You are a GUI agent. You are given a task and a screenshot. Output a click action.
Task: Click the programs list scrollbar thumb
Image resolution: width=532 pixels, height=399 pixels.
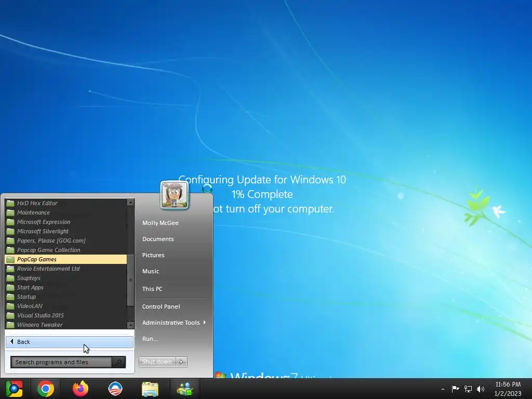pos(130,280)
